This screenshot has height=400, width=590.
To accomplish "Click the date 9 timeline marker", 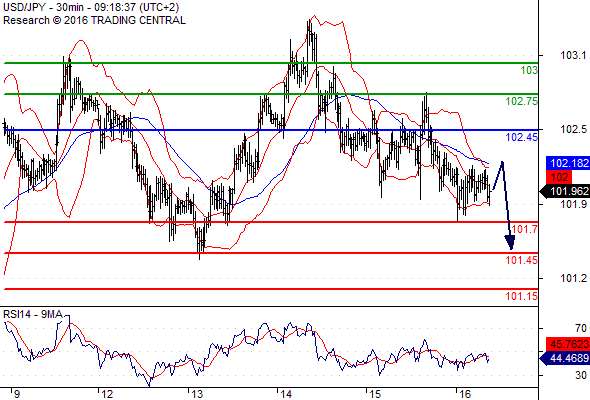I will pyautogui.click(x=17, y=394).
